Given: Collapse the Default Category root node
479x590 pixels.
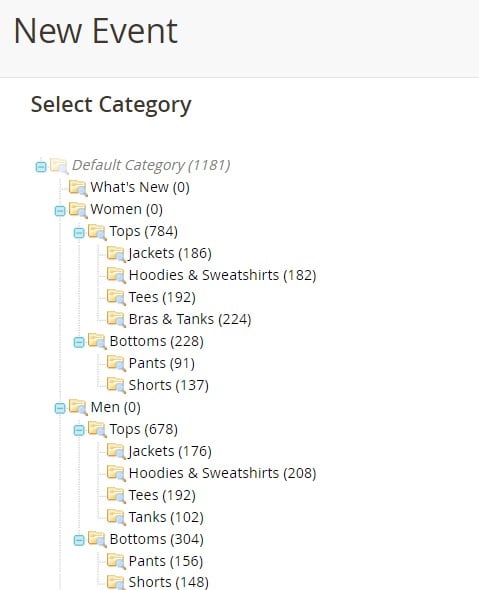Looking at the screenshot, I should click(41, 167).
